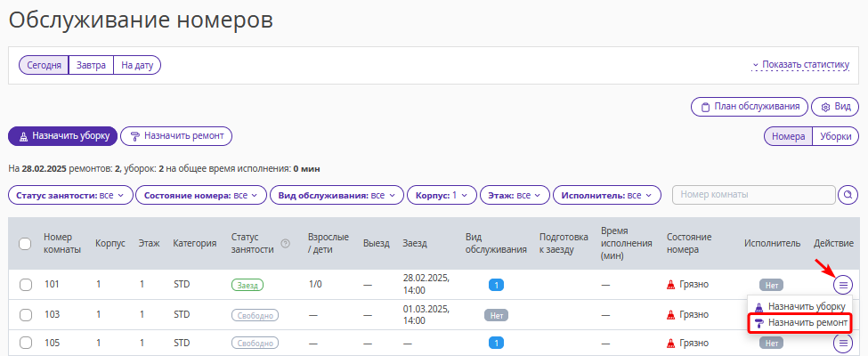868x356 pixels.
Task: Click the Номер комнаты column header
Action: pos(62,243)
